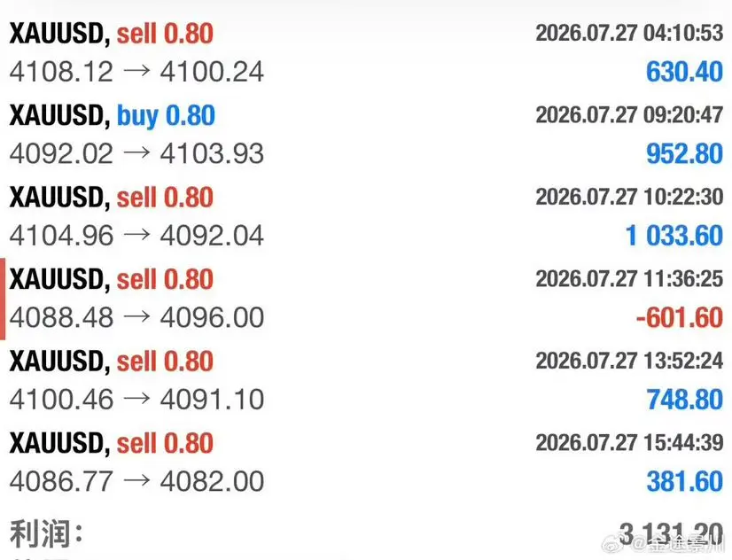Viewport: 732px width, 560px height.
Task: Click the price range 4088.48 → 4096.00
Action: [x=136, y=318]
